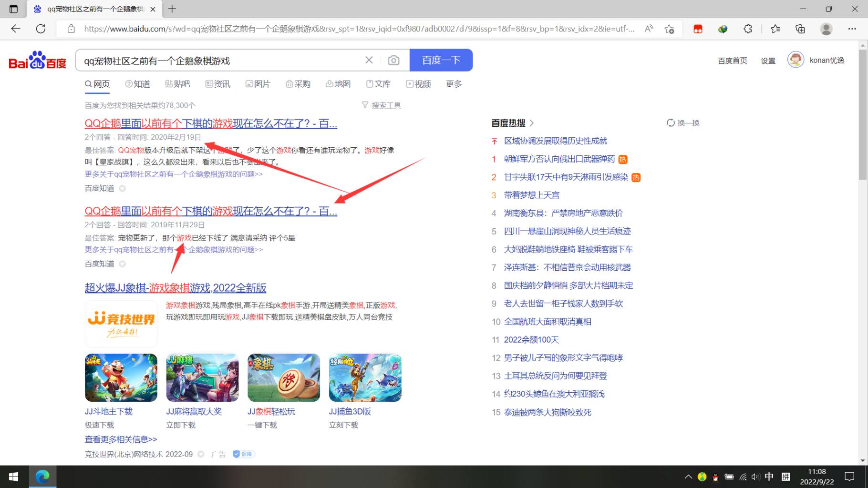Open the browser settings and more menu
Viewport: 868px width, 488px height.
(x=852, y=29)
